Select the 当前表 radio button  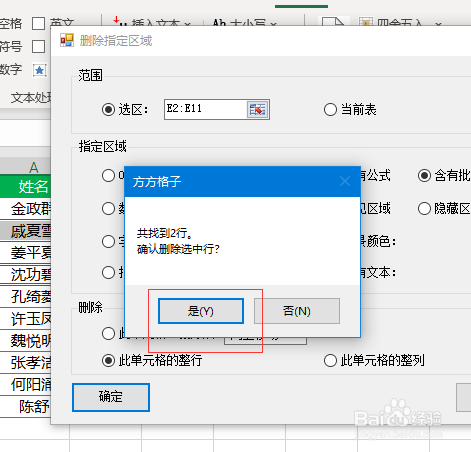330,109
